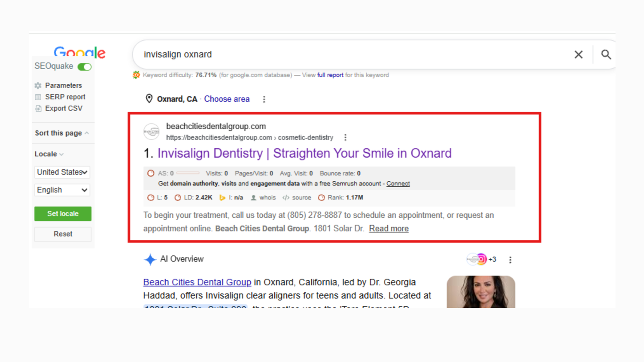
Task: Open the woman's photo thumbnail in AI Overview
Action: 481,292
